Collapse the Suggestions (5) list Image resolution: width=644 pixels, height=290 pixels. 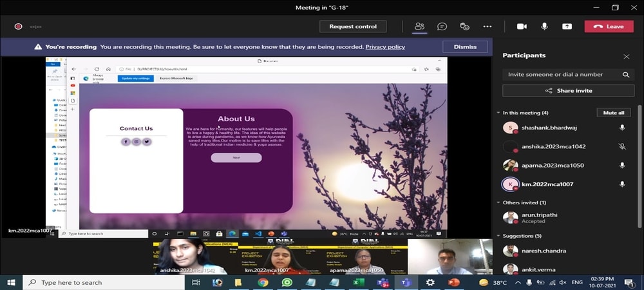pos(498,236)
